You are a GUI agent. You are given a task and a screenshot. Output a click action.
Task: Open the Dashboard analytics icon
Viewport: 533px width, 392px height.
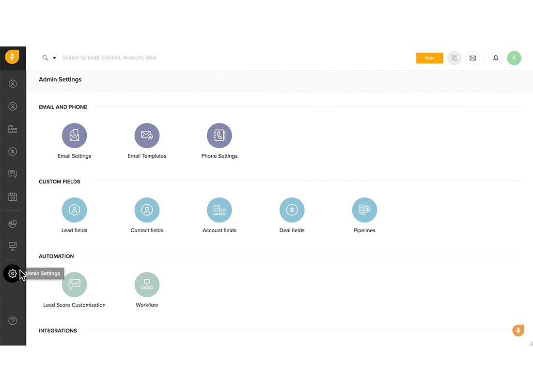[13, 246]
